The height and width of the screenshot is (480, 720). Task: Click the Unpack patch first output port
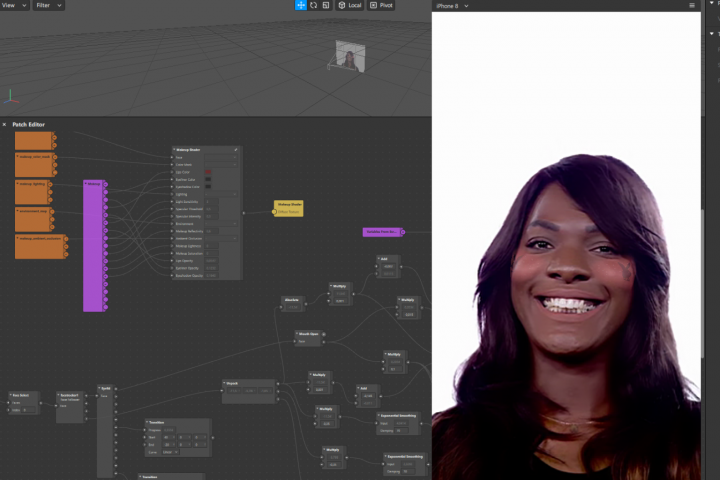(x=278, y=384)
